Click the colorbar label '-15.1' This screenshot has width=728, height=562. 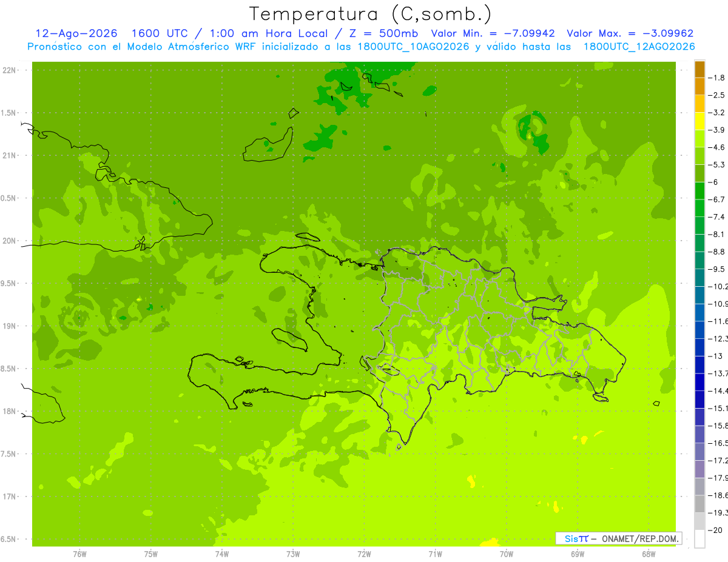click(x=718, y=408)
